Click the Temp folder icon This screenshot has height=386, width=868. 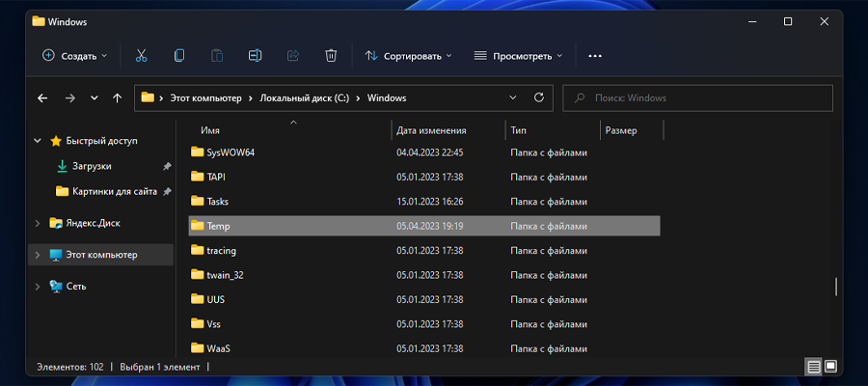tap(198, 226)
